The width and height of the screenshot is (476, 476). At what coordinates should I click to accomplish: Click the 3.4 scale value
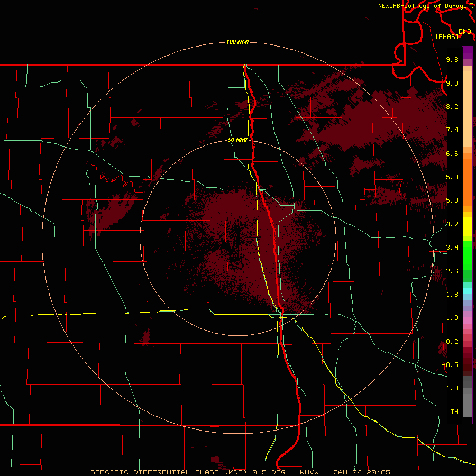[x=452, y=248]
